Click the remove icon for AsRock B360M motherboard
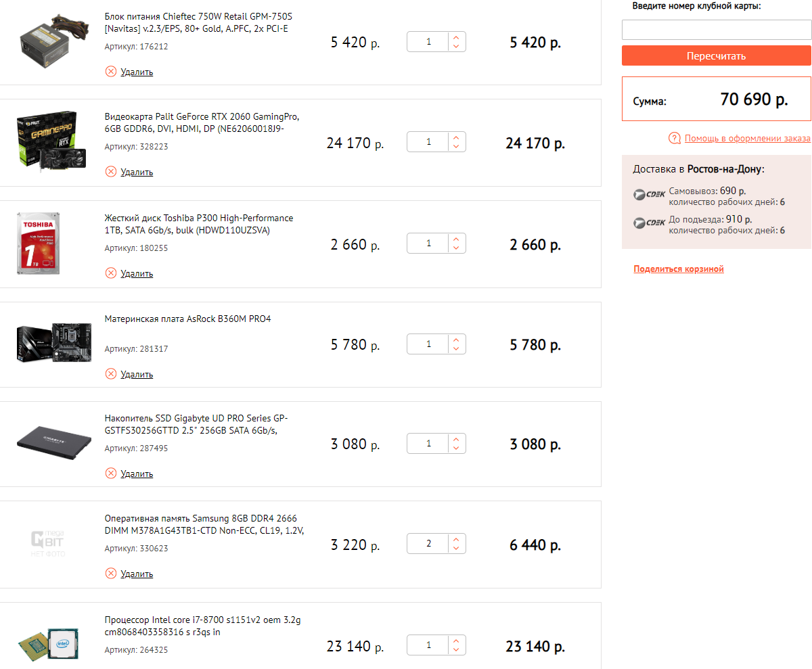Image resolution: width=812 pixels, height=669 pixels. 111,374
